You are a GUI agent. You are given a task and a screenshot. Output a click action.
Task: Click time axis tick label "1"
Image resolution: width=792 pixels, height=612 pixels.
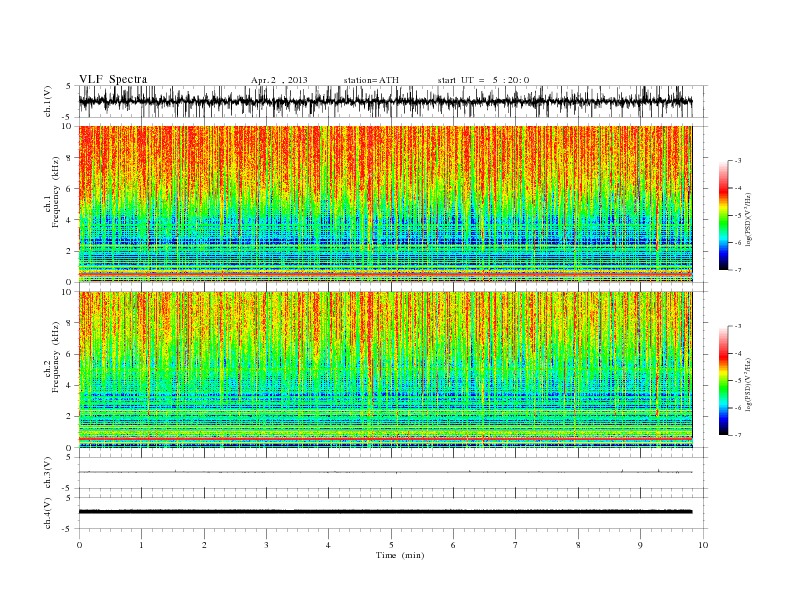click(x=142, y=545)
